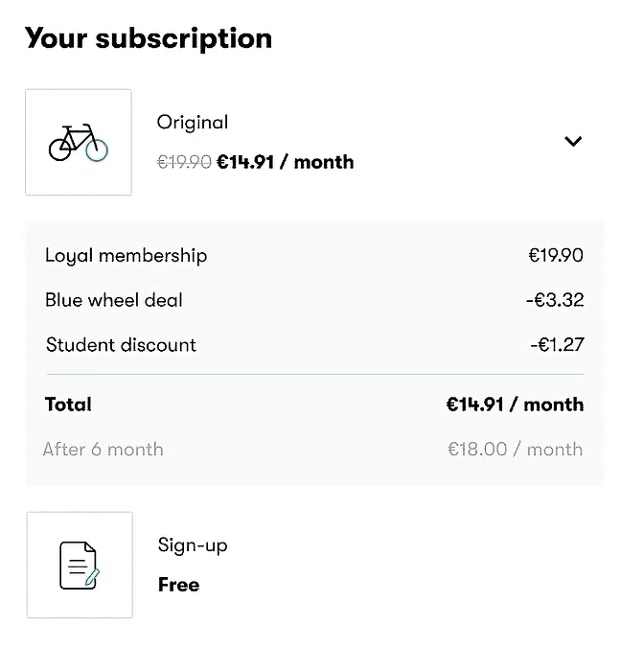Collapse the Original plan chevron
This screenshot has height=648, width=644.
(x=573, y=141)
